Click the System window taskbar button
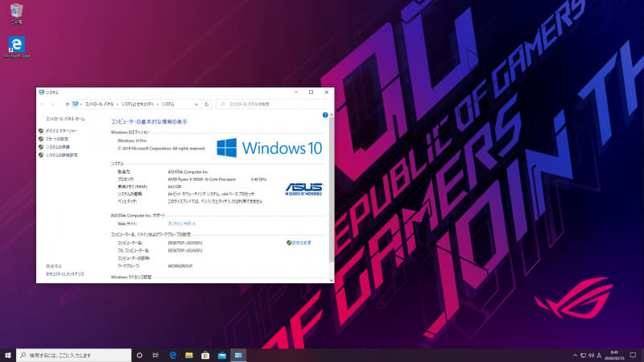 238,355
